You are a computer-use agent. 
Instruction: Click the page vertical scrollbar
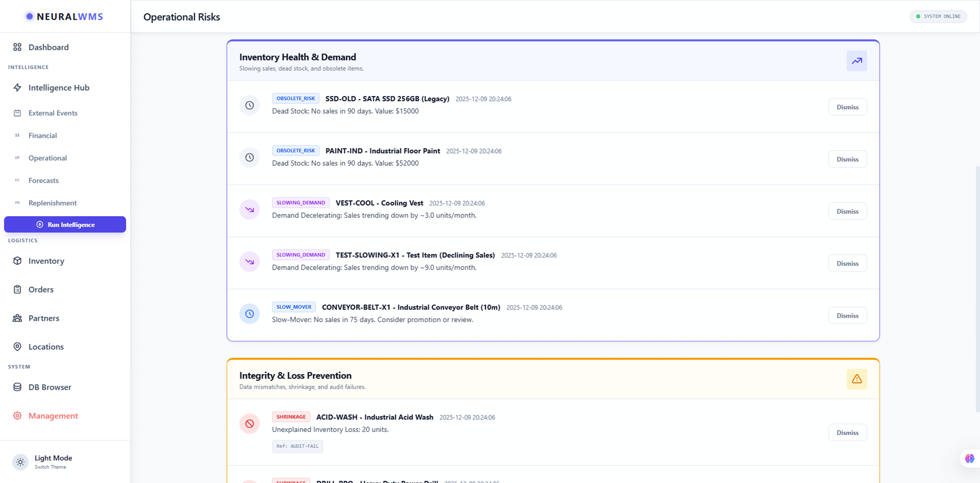pos(977,289)
